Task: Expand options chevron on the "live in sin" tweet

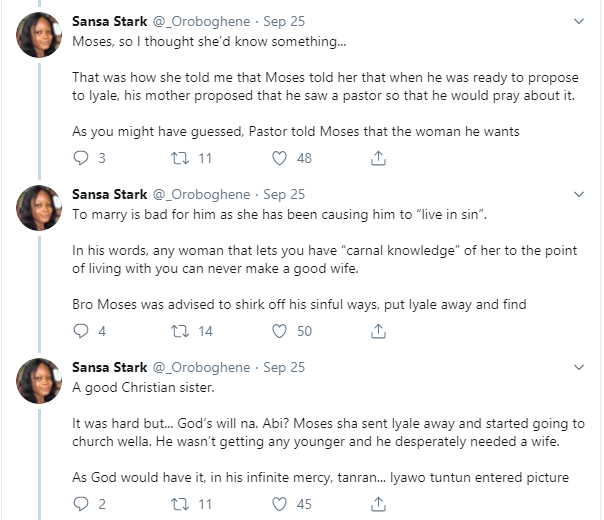Action: [579, 193]
